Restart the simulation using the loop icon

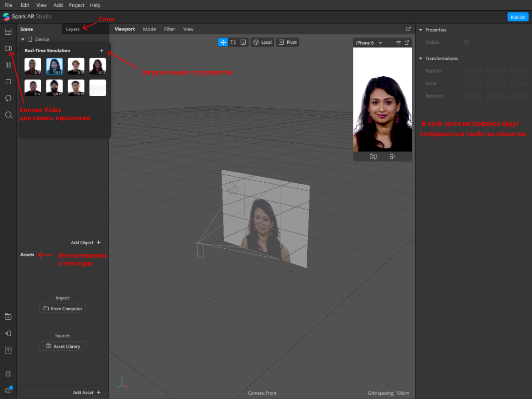click(8, 98)
